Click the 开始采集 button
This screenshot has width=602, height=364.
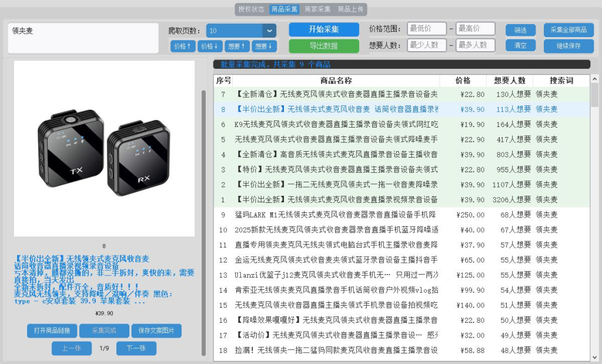pos(323,29)
